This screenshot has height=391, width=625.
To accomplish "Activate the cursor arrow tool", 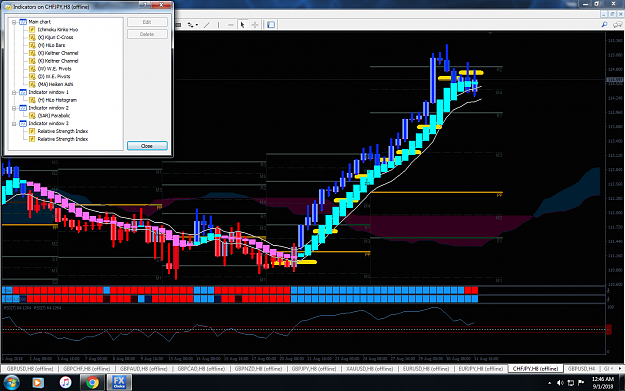I will pyautogui.click(x=242, y=25).
